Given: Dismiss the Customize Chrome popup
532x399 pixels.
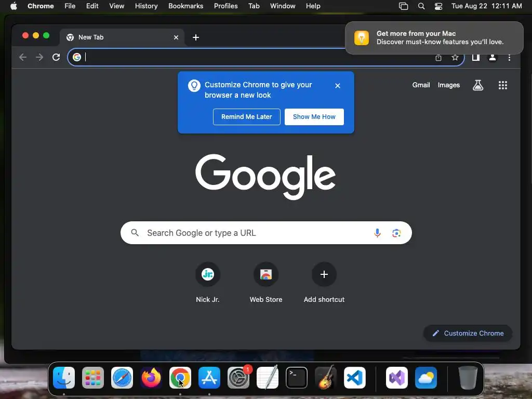Looking at the screenshot, I should [338, 86].
